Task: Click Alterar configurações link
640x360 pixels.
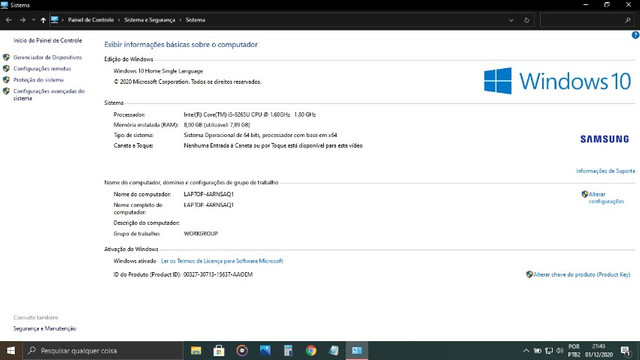Action: [606, 198]
